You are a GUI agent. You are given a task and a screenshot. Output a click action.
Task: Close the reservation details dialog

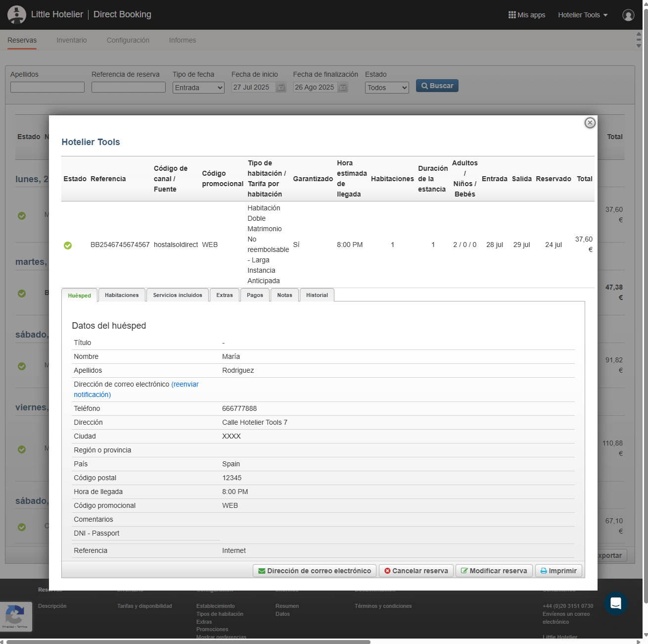(590, 123)
